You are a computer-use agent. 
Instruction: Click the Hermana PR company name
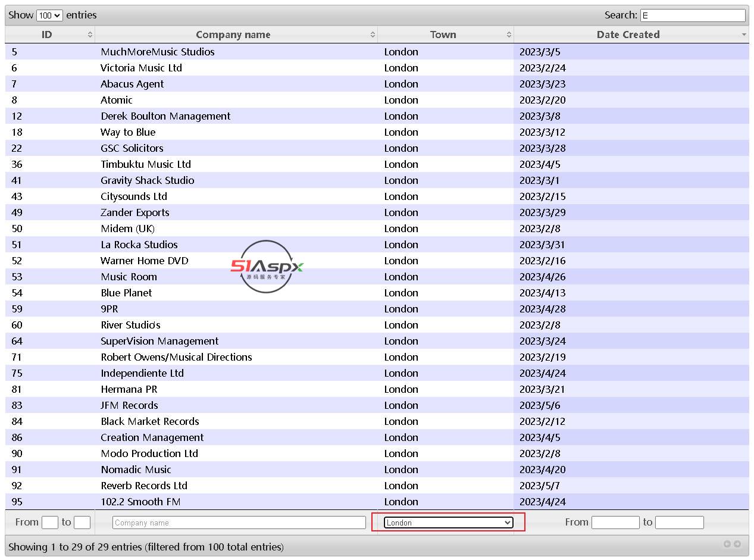(129, 389)
